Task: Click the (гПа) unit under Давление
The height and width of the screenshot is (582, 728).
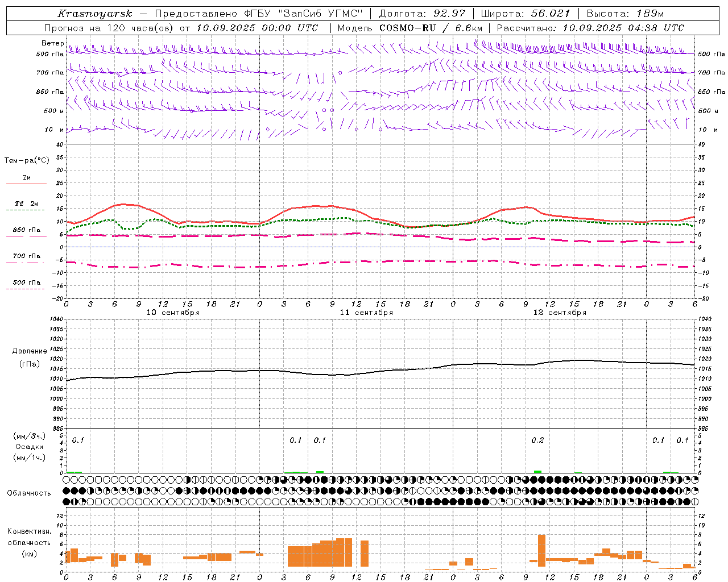Action: pyautogui.click(x=30, y=364)
